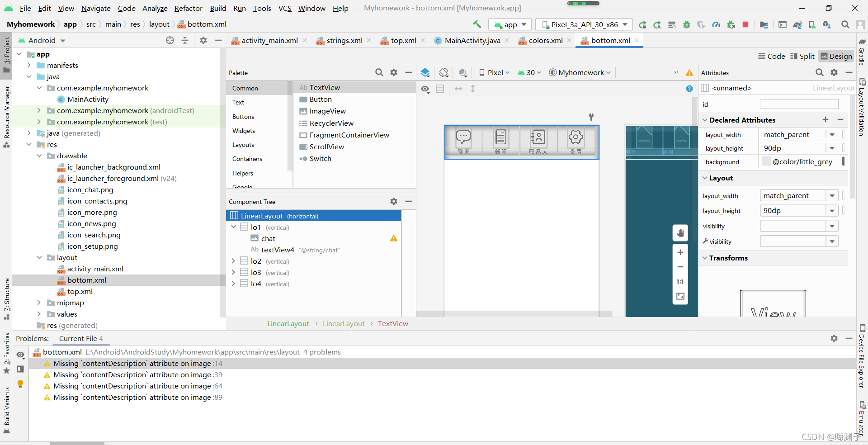868x445 pixels.
Task: Click the little_grey background color swatch
Action: [766, 161]
